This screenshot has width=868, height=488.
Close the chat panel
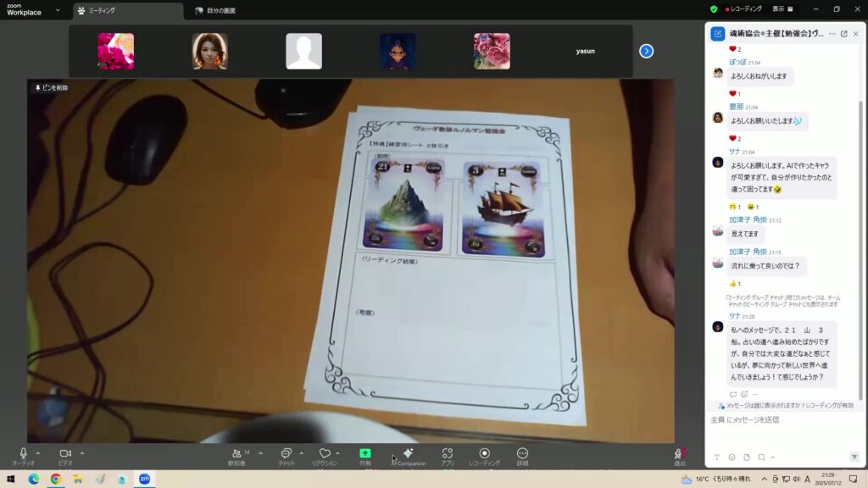(x=856, y=34)
